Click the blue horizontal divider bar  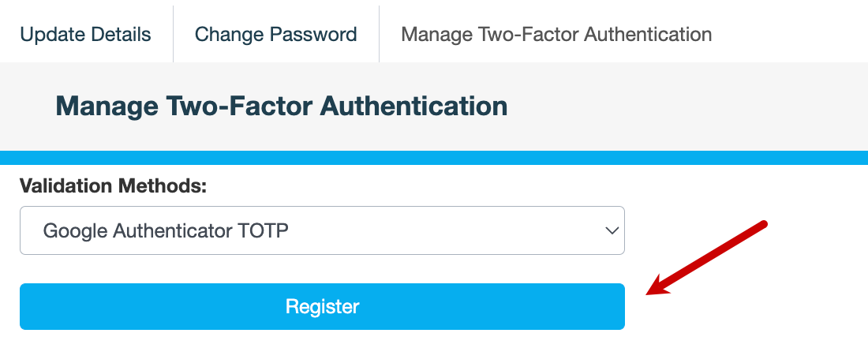click(434, 158)
